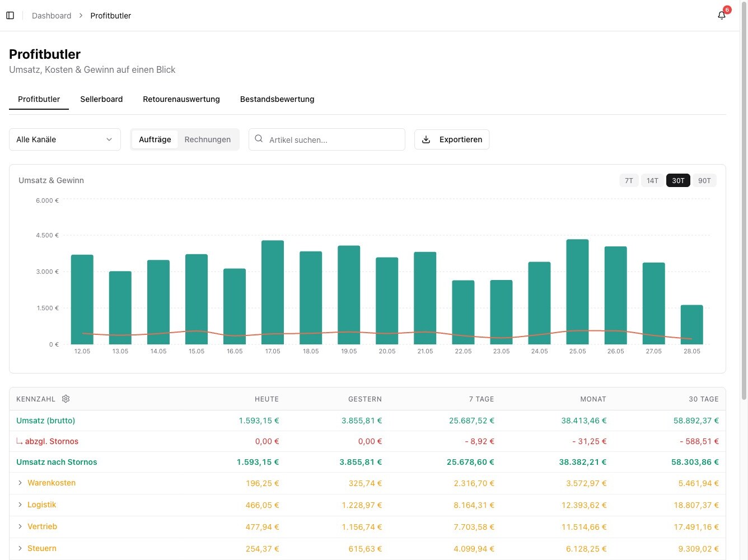Focus the Artikel suchen search field
Viewport: 748px width, 560px height.
327,139
